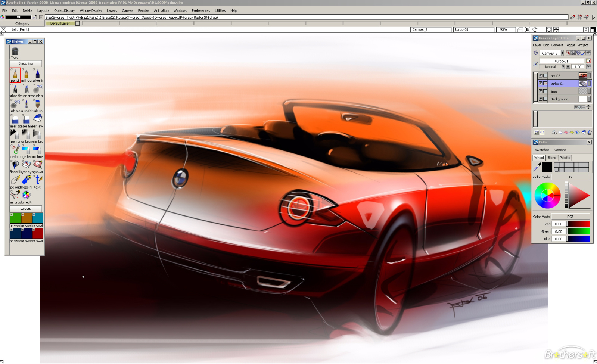The height and width of the screenshot is (364, 597).
Task: Open the HSL color model selector
Action: 570,177
